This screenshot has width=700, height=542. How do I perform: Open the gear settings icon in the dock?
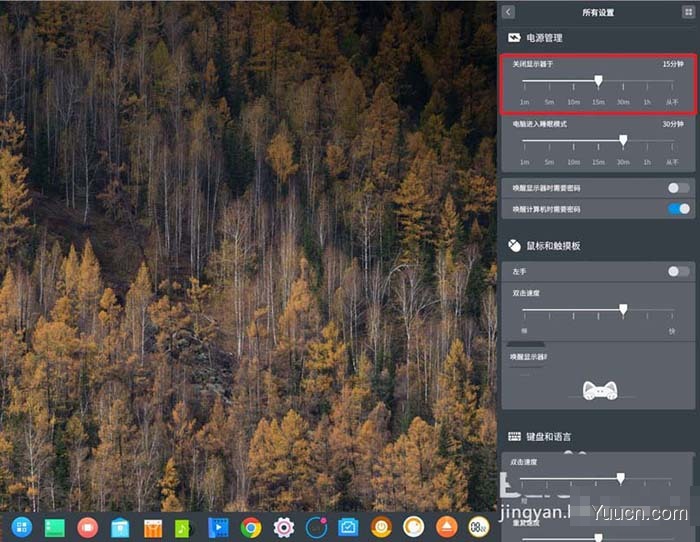pos(283,528)
